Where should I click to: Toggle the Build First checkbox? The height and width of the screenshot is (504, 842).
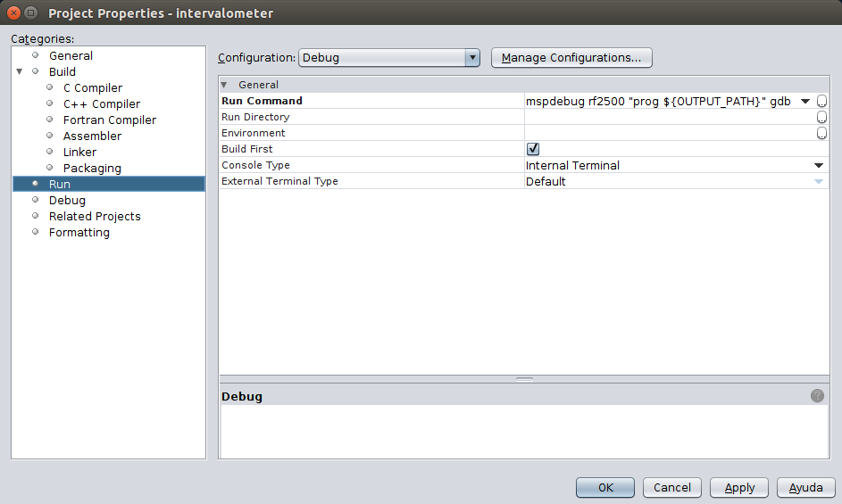tap(533, 150)
